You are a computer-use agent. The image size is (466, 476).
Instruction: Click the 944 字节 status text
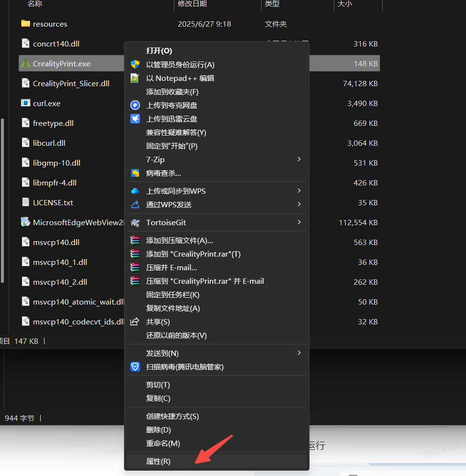(x=20, y=418)
